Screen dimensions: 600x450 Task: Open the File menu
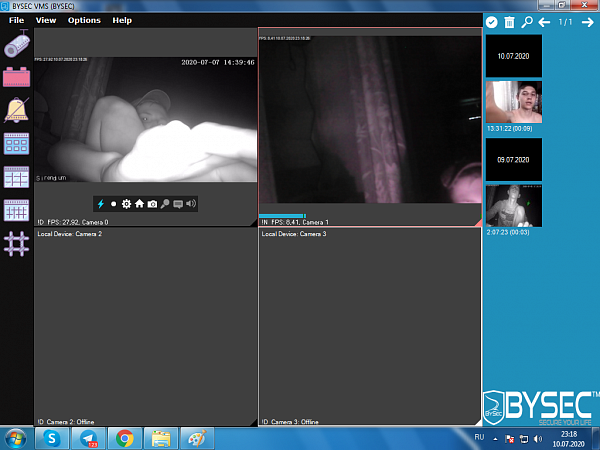click(17, 20)
